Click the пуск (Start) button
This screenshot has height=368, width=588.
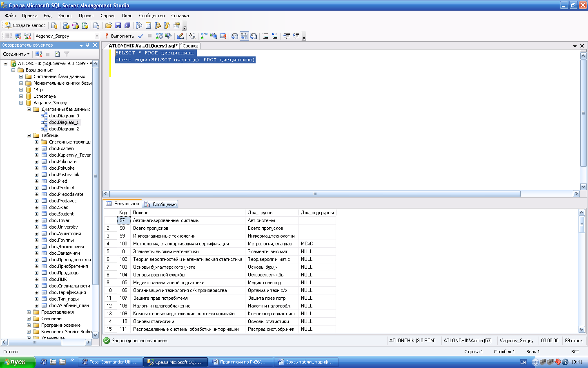18,362
